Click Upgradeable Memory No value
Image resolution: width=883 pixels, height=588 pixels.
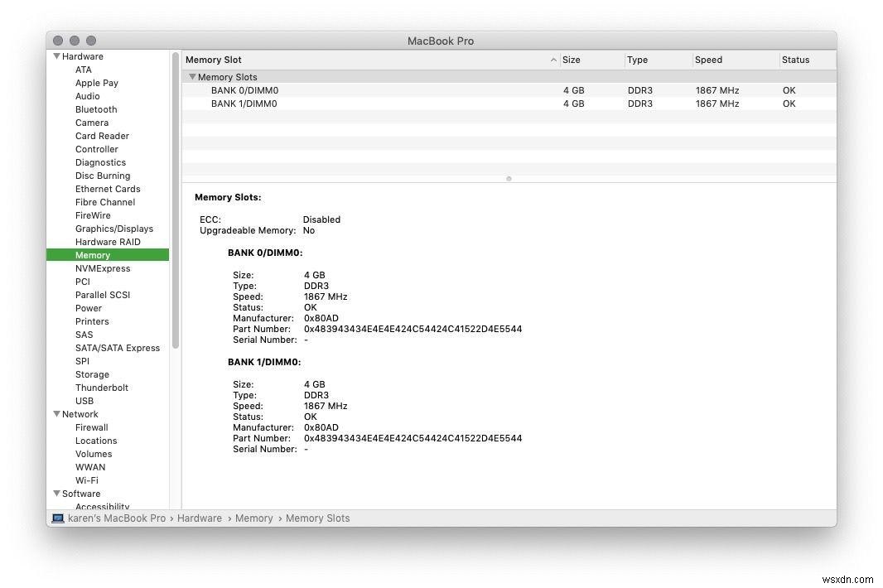point(309,230)
